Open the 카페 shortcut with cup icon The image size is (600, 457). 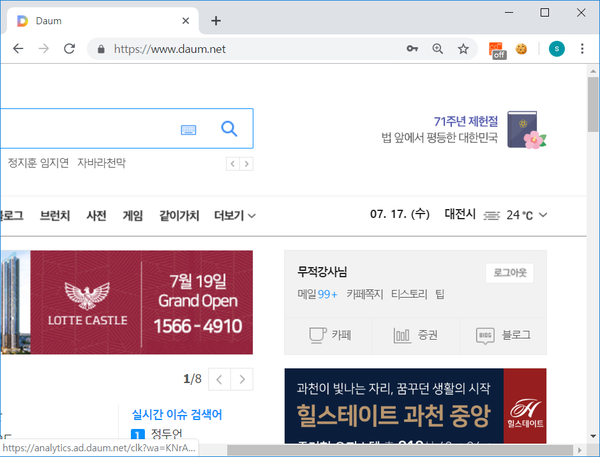[x=329, y=335]
